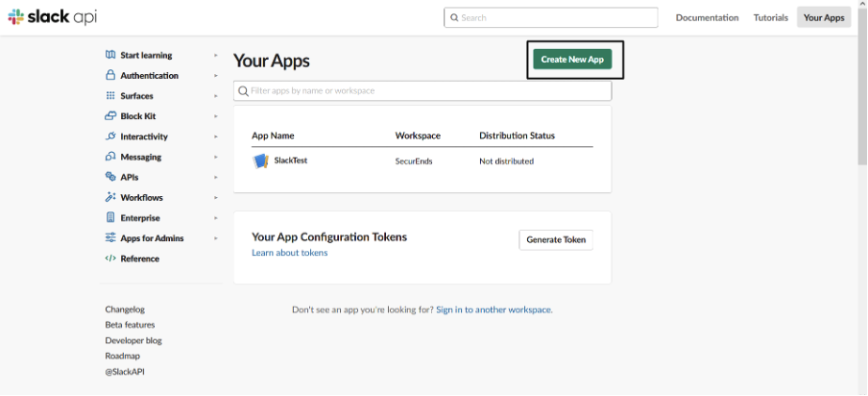Click the Authentication lock icon

tap(110, 75)
